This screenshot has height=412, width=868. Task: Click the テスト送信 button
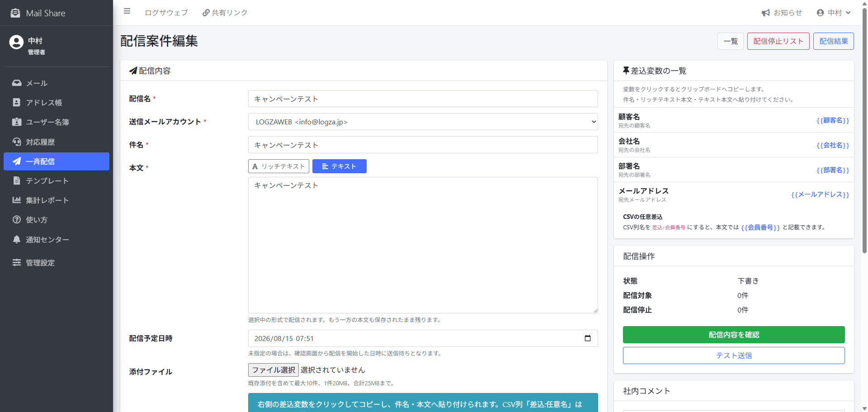pos(734,355)
